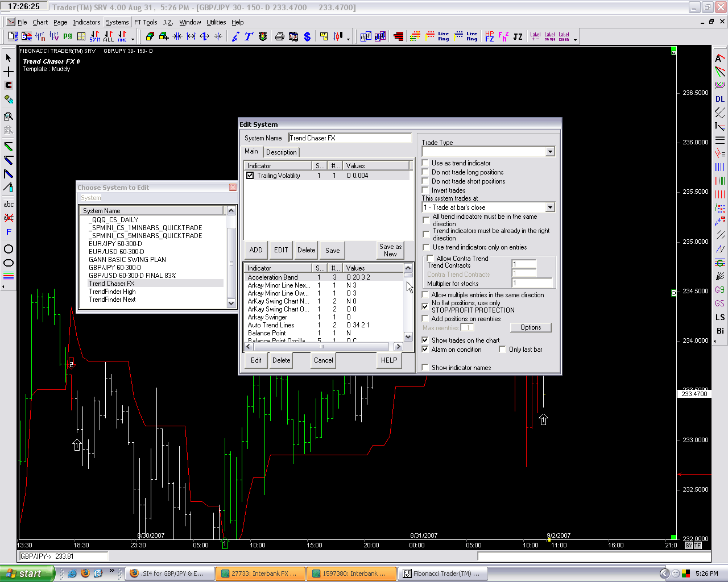Viewport: 728px width, 582px height.
Task: Click the SYM toolbar icon
Action: [95, 36]
